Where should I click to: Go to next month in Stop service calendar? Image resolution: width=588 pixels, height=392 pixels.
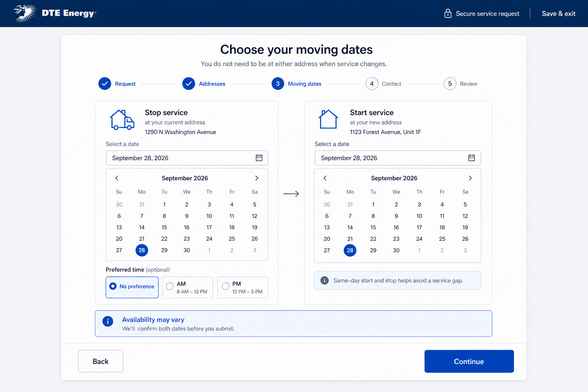[256, 178]
